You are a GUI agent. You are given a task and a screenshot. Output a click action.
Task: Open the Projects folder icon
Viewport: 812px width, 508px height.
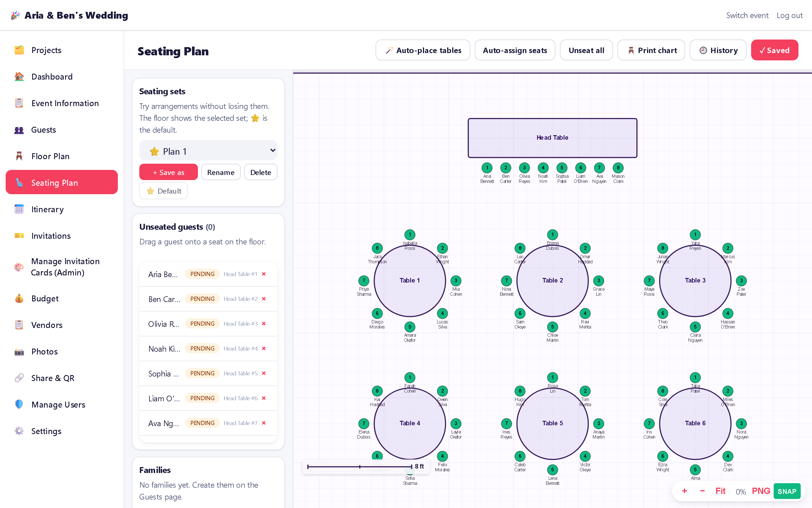pos(19,50)
